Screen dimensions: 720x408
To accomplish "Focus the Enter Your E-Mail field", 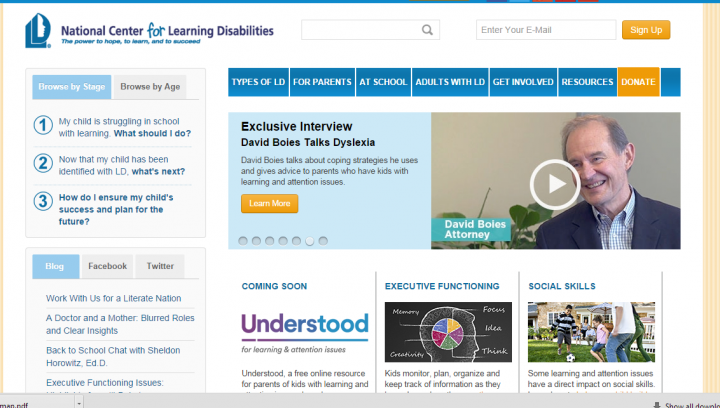I will pos(546,30).
